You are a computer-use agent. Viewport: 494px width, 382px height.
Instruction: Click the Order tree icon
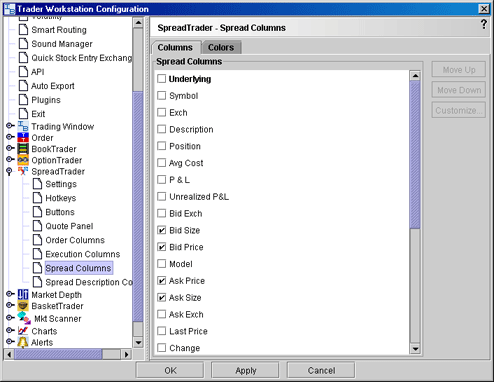[23, 137]
